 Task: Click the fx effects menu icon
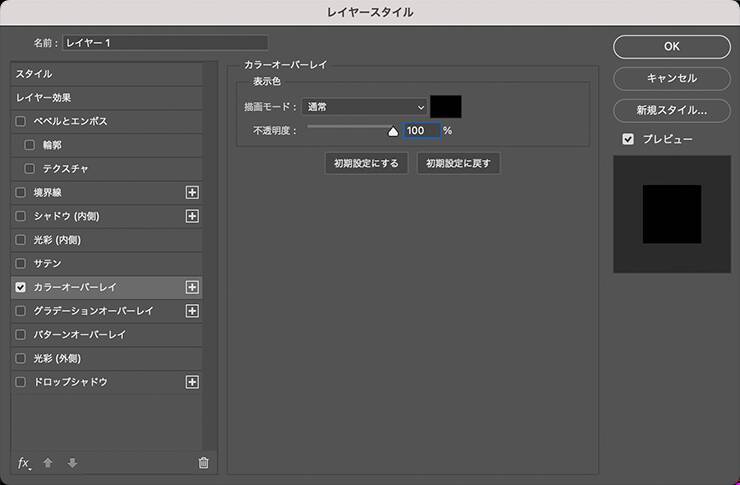coord(24,462)
